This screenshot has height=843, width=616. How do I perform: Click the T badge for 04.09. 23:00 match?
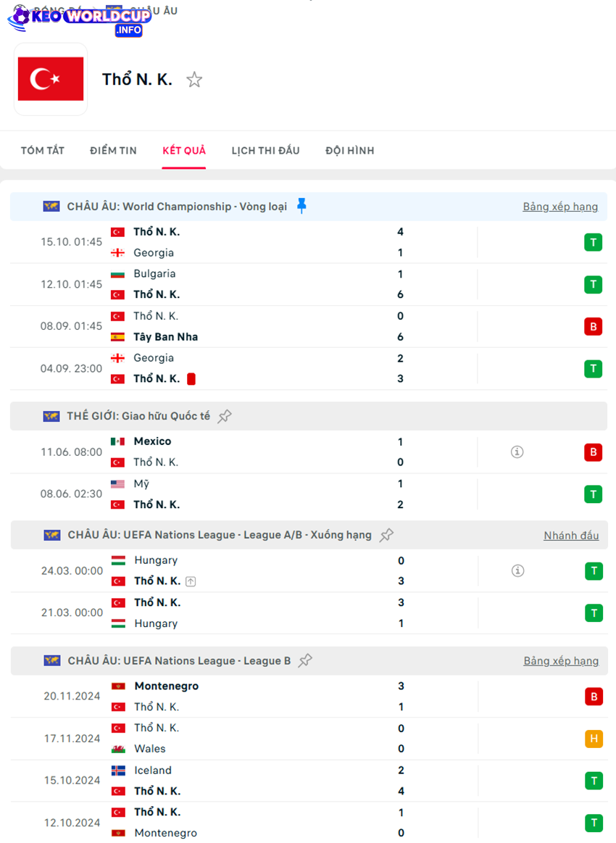[593, 369]
